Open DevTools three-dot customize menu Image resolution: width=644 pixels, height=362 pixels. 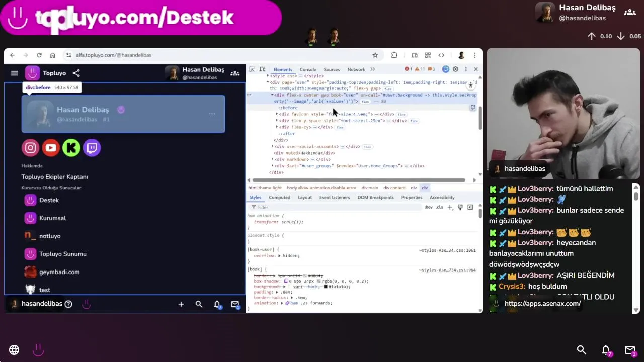[x=466, y=69]
